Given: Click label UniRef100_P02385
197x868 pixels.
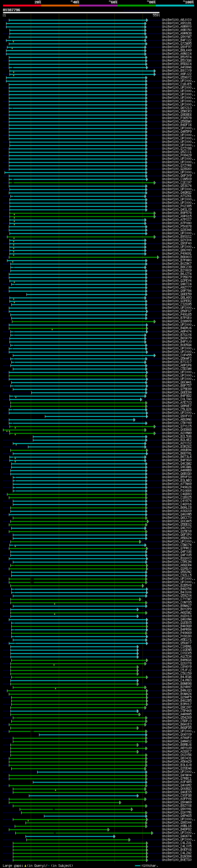Looking at the screenshot, I should click(177, 206).
